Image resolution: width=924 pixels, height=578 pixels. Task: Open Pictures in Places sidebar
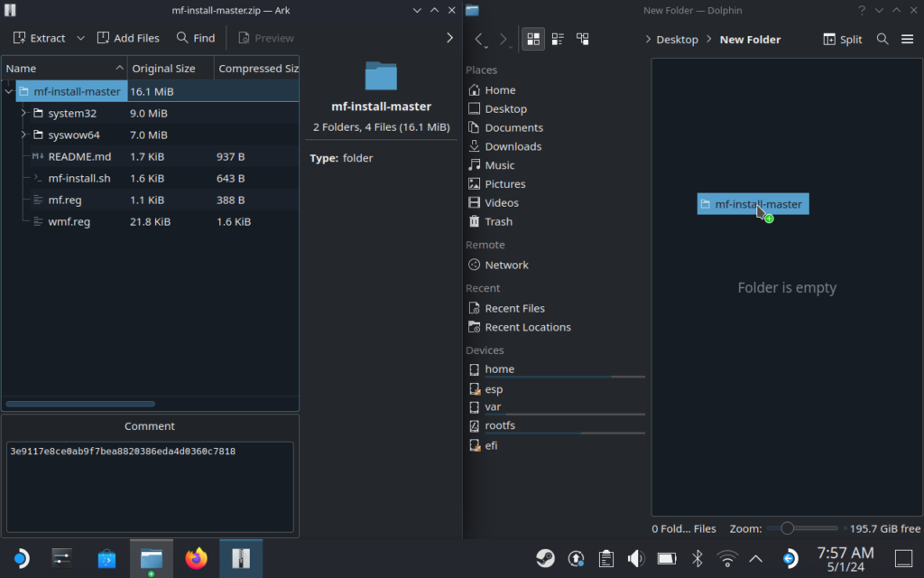(505, 184)
